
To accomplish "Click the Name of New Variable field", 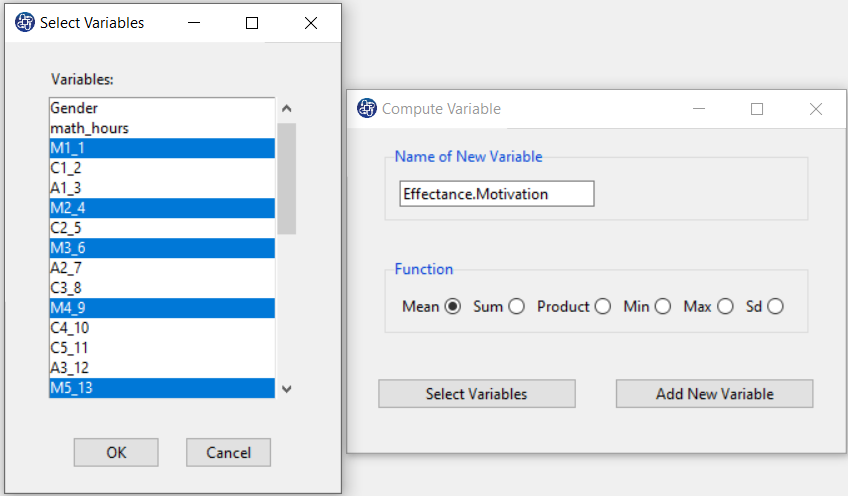I will [x=496, y=194].
